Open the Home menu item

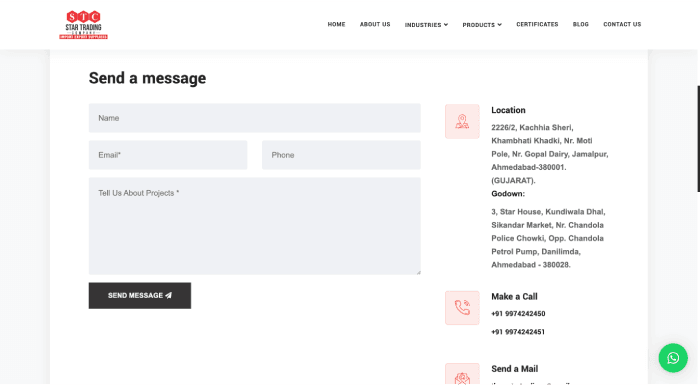(x=336, y=25)
